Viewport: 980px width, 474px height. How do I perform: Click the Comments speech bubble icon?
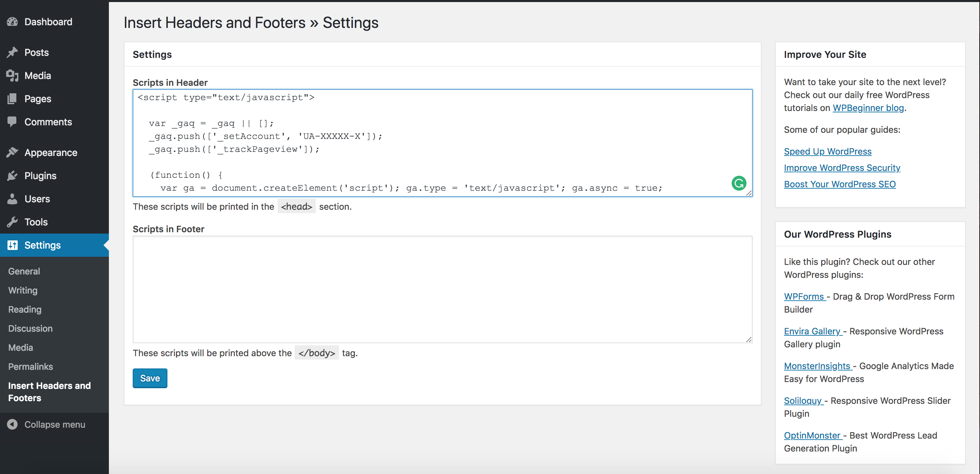[12, 122]
